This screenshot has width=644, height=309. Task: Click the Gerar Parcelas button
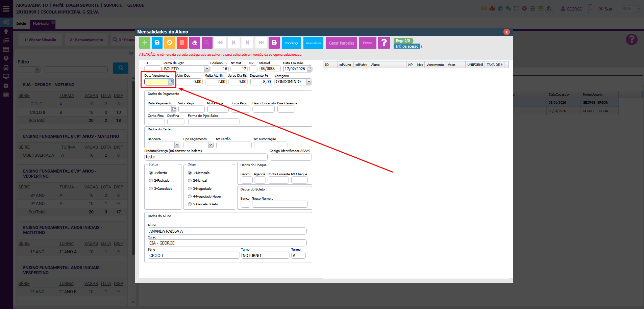pyautogui.click(x=341, y=43)
